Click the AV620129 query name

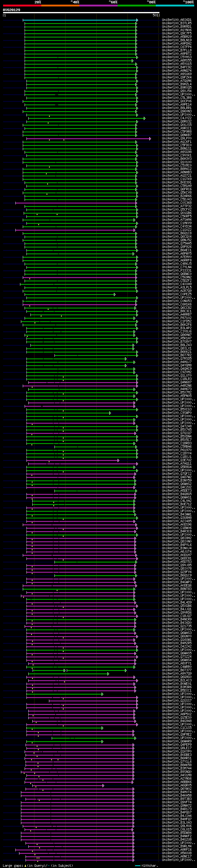pos(11,10)
